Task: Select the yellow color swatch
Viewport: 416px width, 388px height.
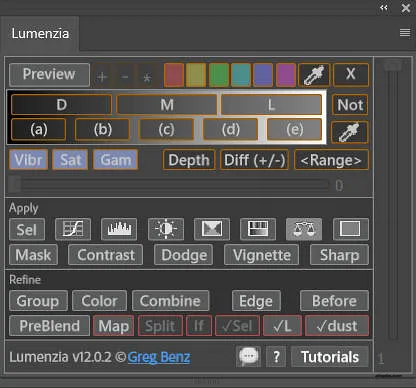Action: click(x=196, y=75)
